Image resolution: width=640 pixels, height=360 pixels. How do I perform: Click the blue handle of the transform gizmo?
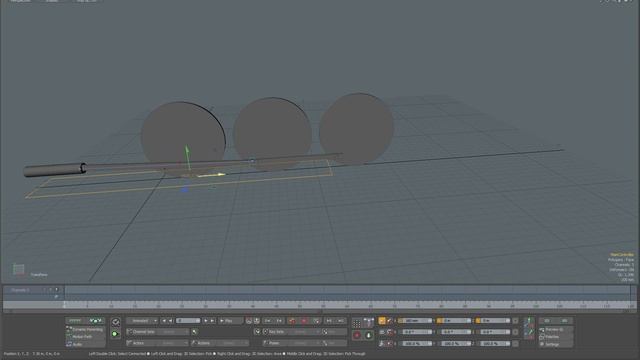click(185, 190)
